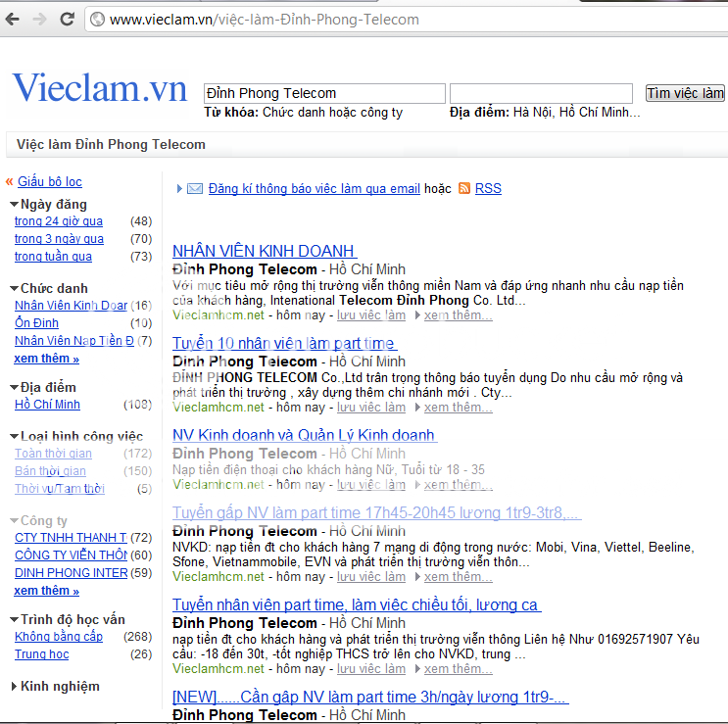
Task: Show more job titles under Chức danh
Action: tap(46, 359)
